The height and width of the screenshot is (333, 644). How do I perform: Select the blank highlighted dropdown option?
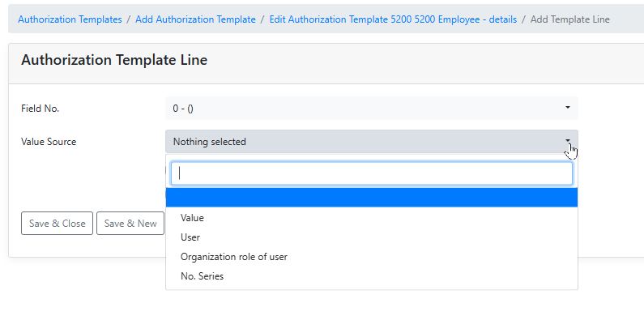[x=371, y=198]
